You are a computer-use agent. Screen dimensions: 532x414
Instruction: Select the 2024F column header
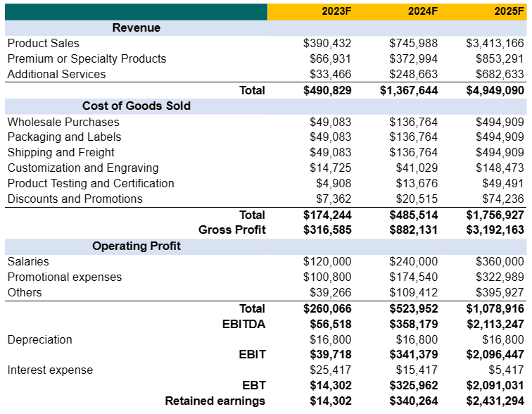422,11
